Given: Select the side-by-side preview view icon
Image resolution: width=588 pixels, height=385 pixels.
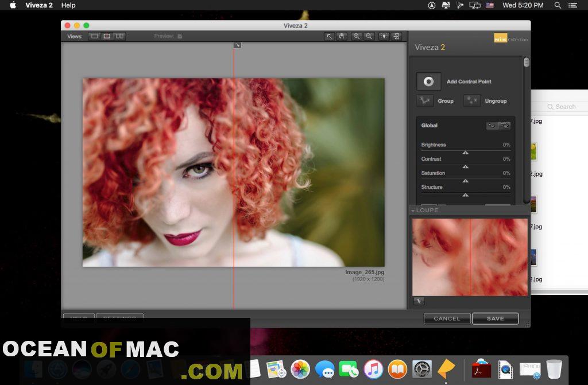Looking at the screenshot, I should tap(119, 36).
